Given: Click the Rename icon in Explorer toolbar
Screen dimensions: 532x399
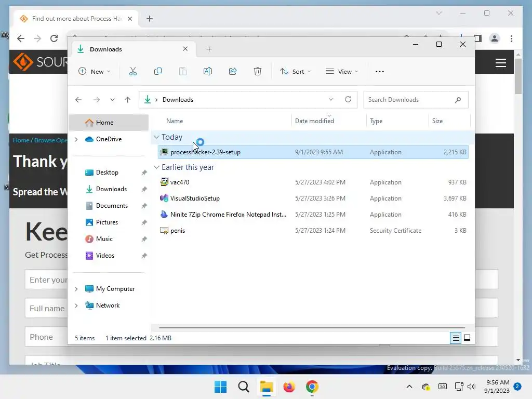Looking at the screenshot, I should click(x=208, y=72).
